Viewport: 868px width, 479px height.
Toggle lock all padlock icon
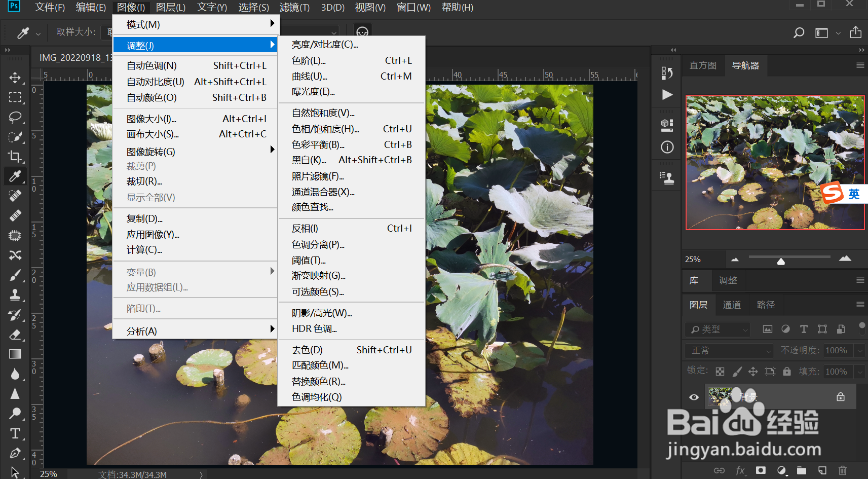point(786,371)
